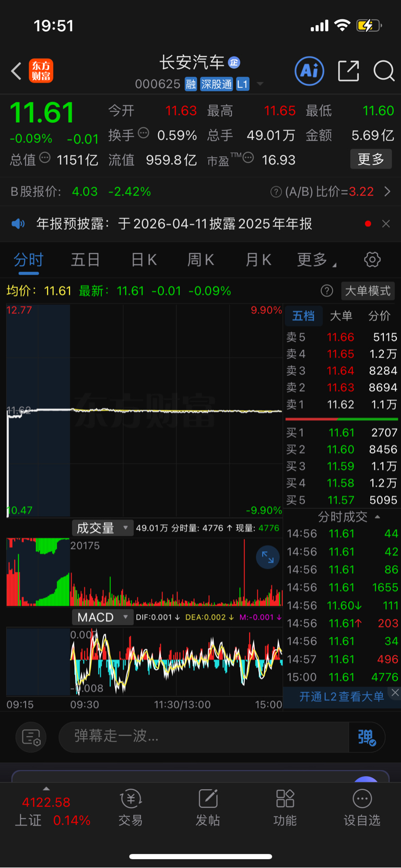Collapse the 分时成交 section header
The image size is (401, 868).
click(349, 517)
